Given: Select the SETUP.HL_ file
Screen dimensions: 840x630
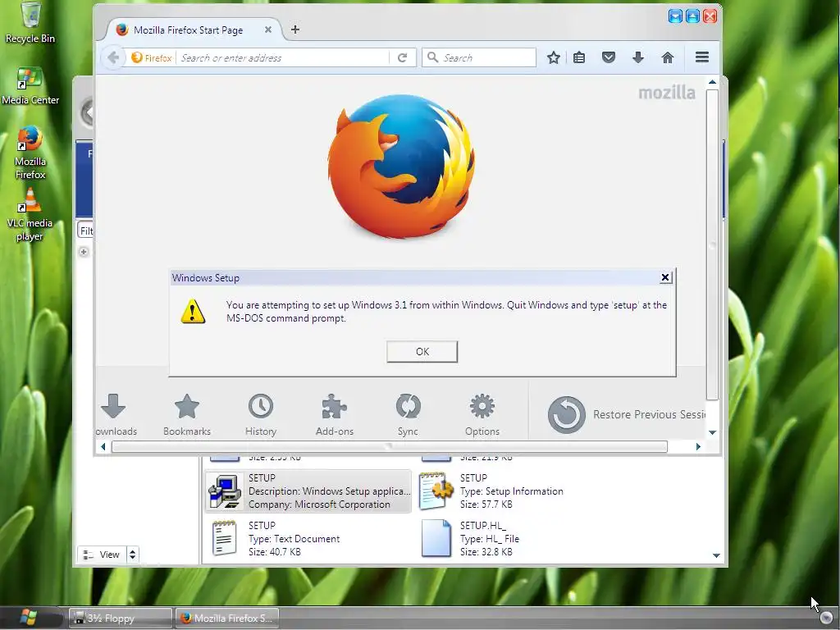Looking at the screenshot, I should [x=470, y=539].
